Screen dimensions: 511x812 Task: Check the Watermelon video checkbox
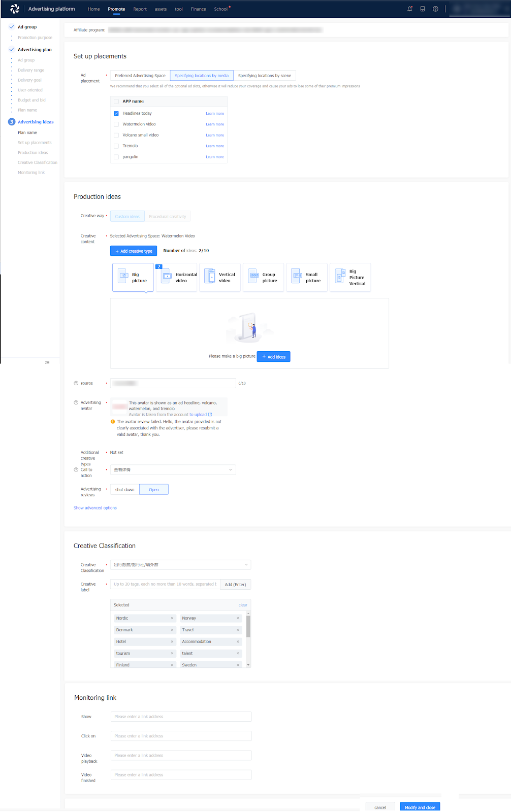[116, 124]
